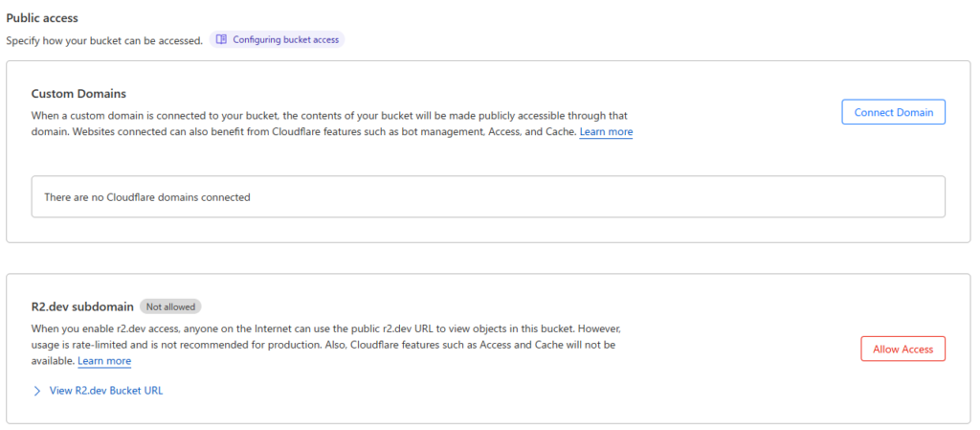Open Learn more link under R2.dev subdomain
980x430 pixels.
pyautogui.click(x=104, y=361)
